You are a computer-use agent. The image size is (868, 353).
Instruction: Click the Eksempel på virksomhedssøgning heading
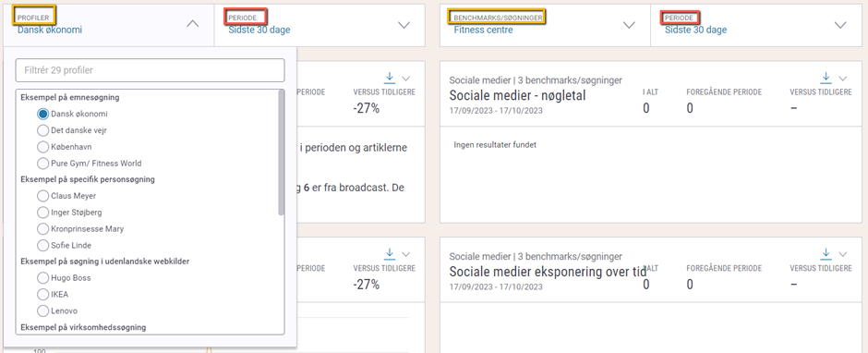[x=83, y=327]
